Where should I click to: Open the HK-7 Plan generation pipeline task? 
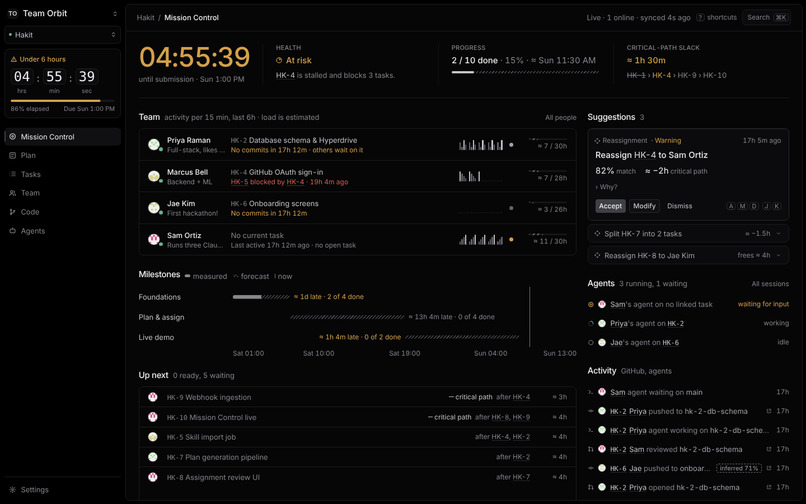coord(357,457)
